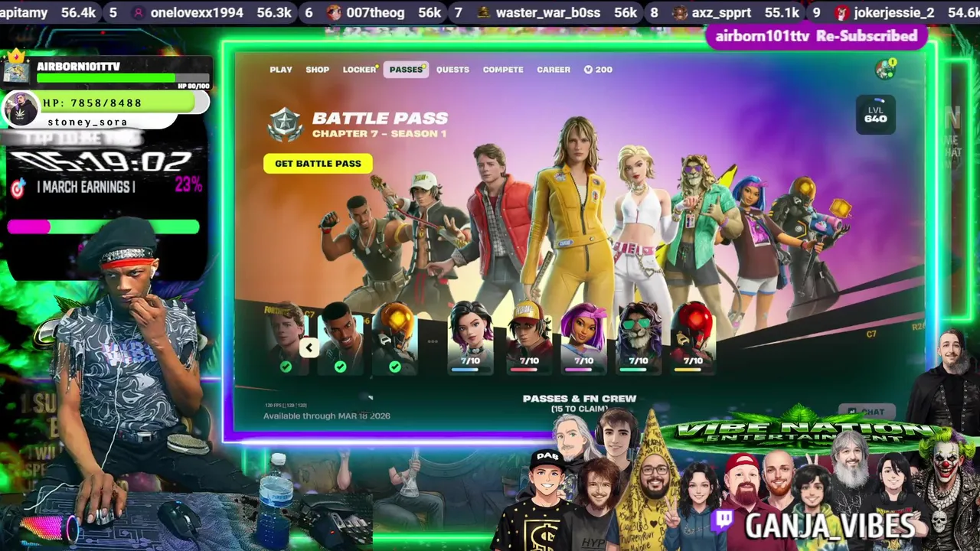Click 'Available through MAR 18 2026' text

click(327, 416)
